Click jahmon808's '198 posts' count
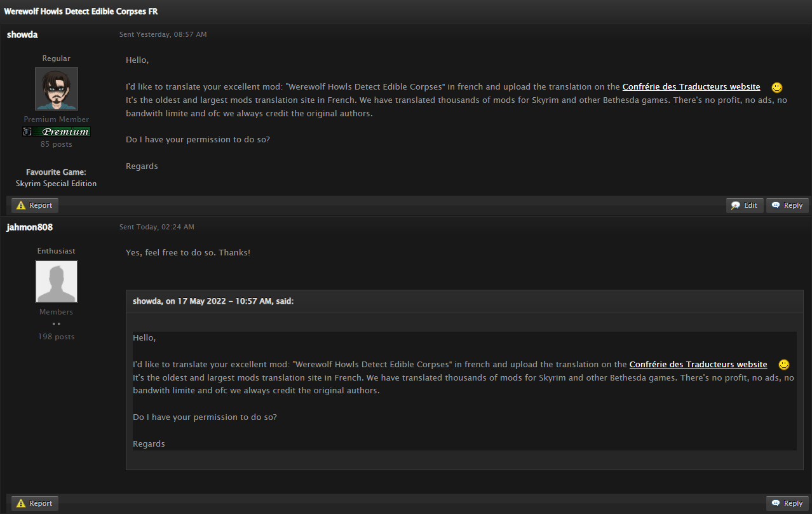 [57, 337]
